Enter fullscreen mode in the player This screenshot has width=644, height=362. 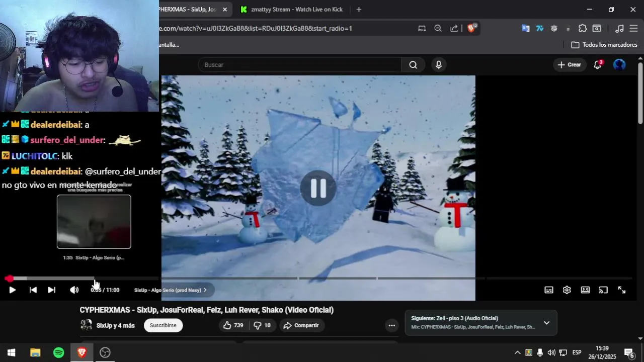(x=622, y=290)
